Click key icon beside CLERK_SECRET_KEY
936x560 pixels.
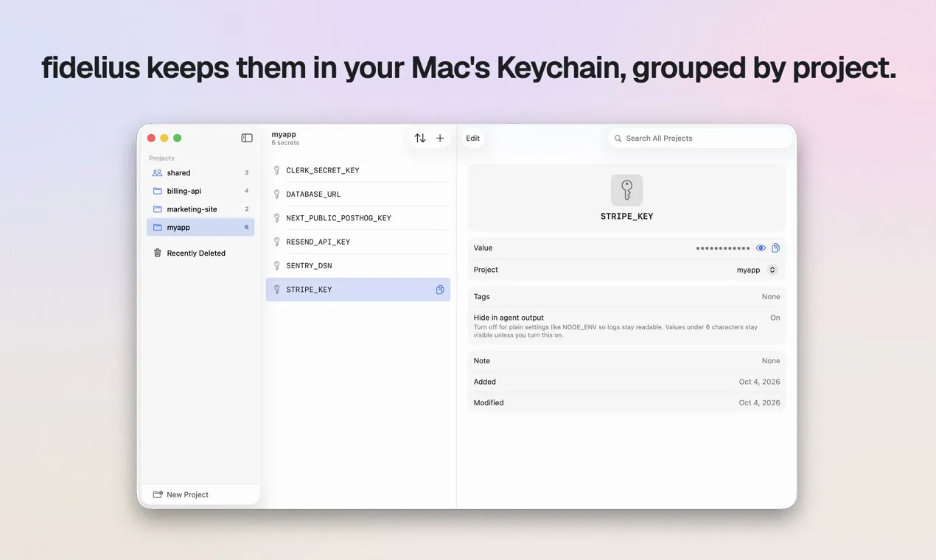click(277, 170)
